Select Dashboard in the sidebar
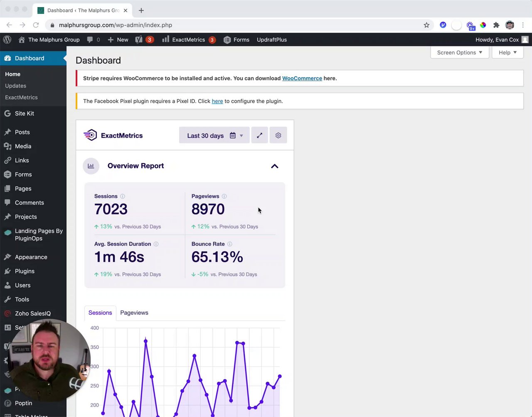Viewport: 532px width, 417px height. pyautogui.click(x=33, y=58)
